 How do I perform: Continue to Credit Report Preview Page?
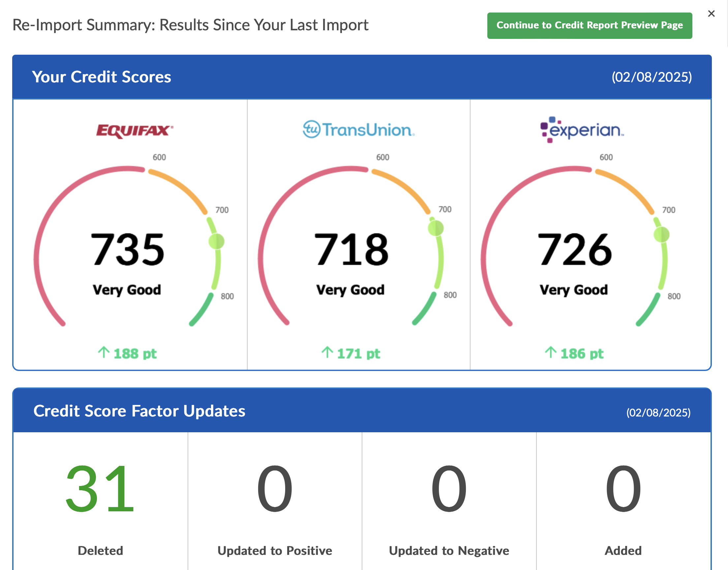[x=589, y=26]
